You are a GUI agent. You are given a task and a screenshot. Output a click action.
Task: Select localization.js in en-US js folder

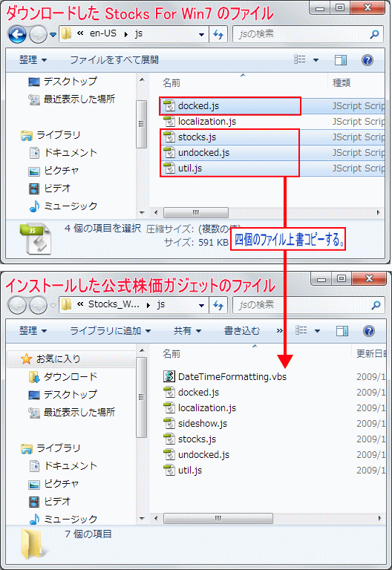[200, 122]
